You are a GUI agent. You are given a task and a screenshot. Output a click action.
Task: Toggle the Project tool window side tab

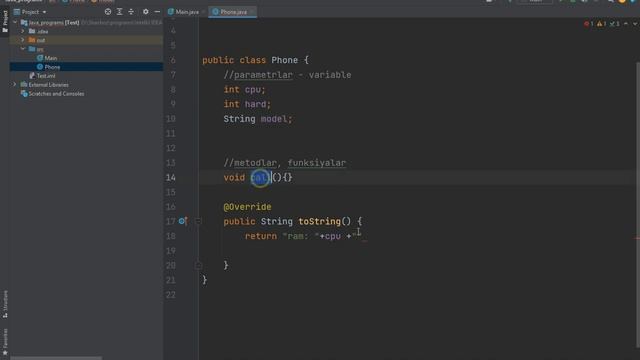pos(5,22)
